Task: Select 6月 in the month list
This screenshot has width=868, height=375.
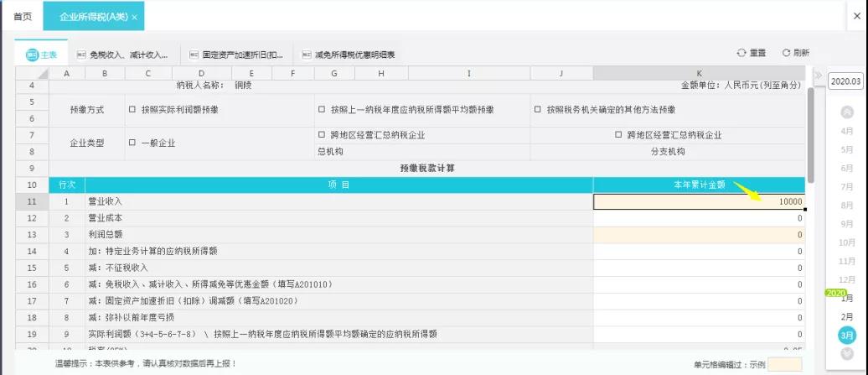Action: [847, 169]
